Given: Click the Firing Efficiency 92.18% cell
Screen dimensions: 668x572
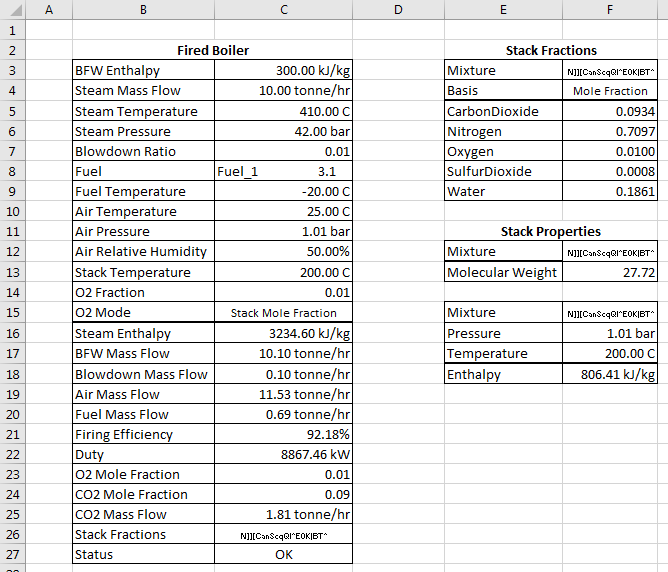Looking at the screenshot, I should point(283,434).
